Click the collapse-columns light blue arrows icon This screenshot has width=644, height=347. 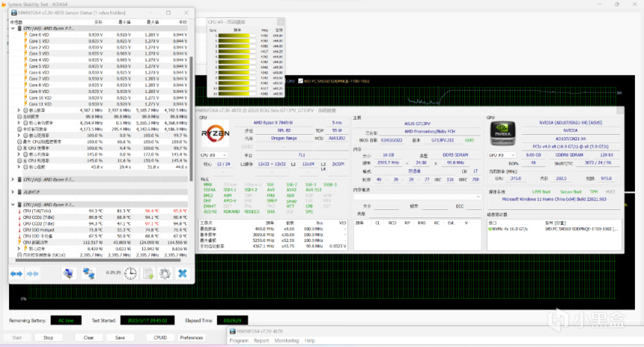[x=33, y=273]
